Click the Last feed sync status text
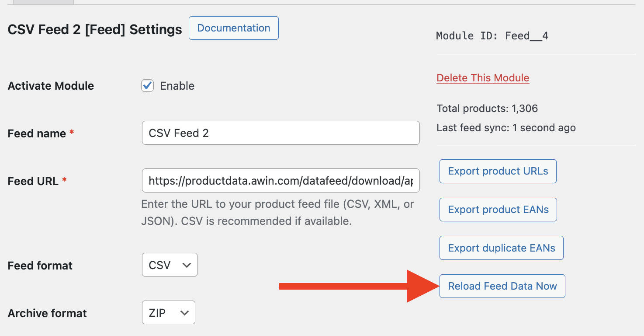 (506, 128)
